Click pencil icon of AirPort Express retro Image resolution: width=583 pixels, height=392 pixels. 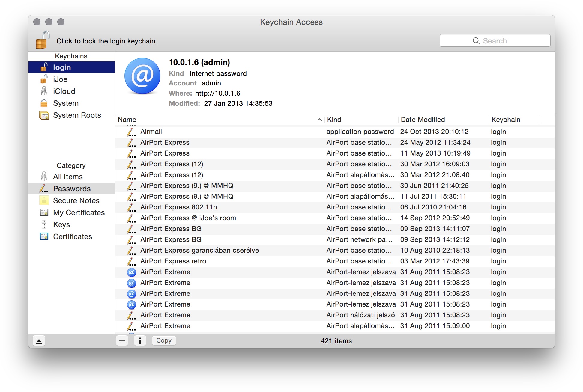tap(131, 261)
